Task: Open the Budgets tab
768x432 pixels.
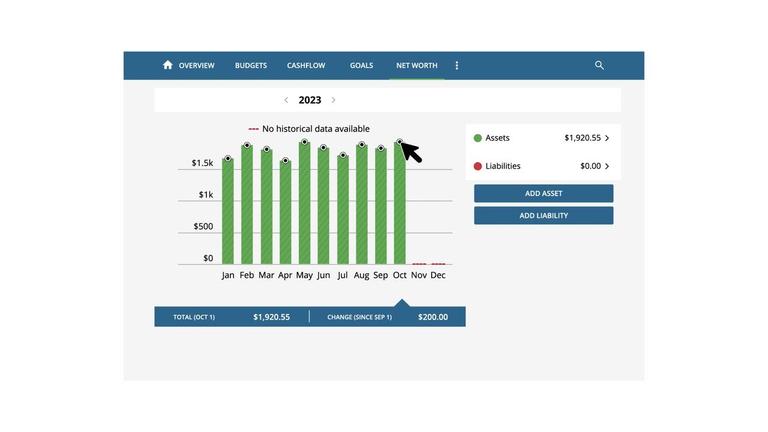Action: point(250,65)
